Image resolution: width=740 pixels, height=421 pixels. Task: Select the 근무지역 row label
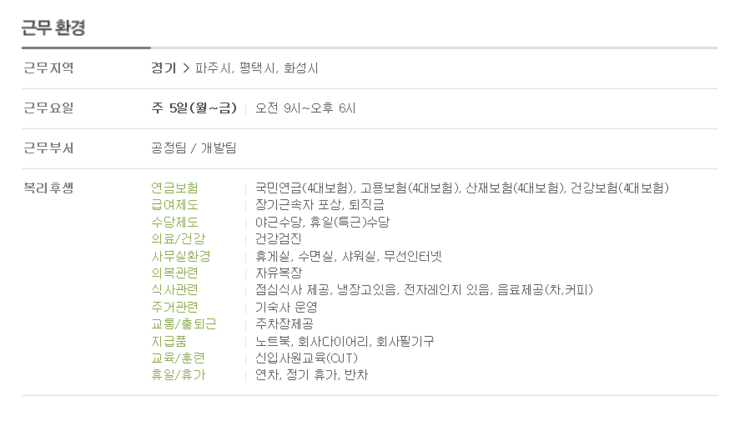pos(49,68)
